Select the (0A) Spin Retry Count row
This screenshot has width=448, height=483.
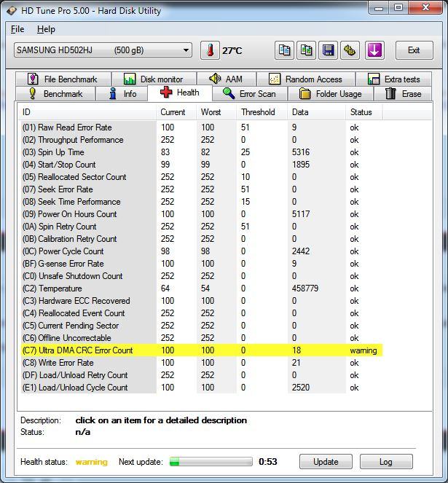202,227
